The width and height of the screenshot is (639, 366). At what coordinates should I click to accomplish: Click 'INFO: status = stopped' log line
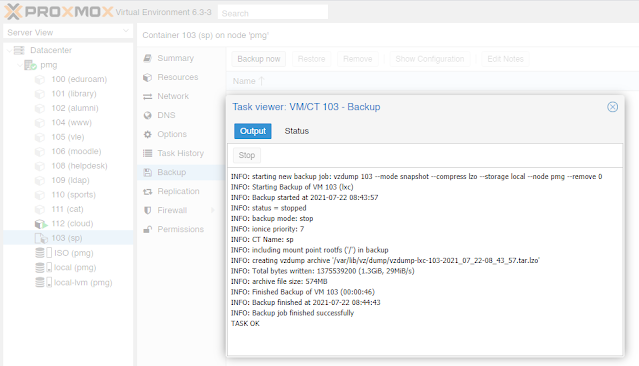point(269,208)
